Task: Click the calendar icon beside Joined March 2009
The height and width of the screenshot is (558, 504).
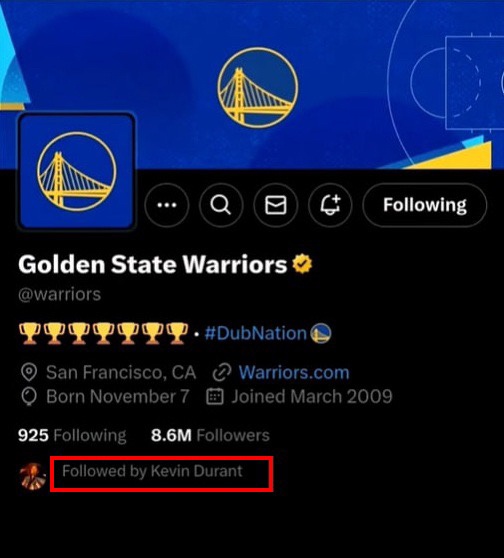Action: (215, 396)
